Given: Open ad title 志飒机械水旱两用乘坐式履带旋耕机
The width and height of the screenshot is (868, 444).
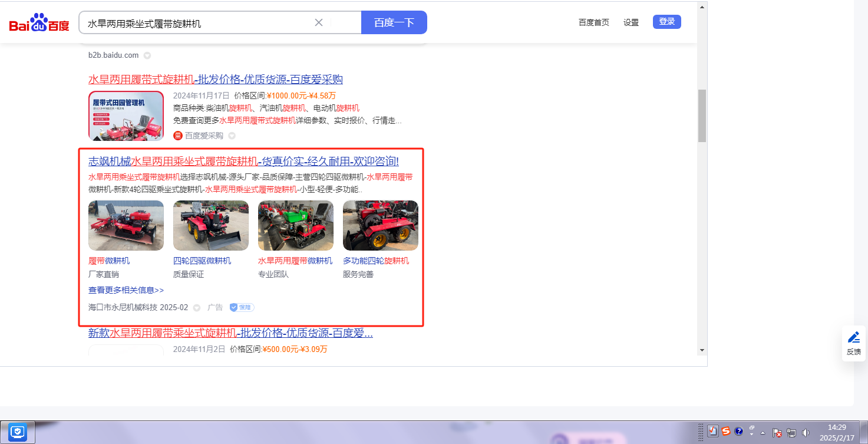Looking at the screenshot, I should pos(243,161).
